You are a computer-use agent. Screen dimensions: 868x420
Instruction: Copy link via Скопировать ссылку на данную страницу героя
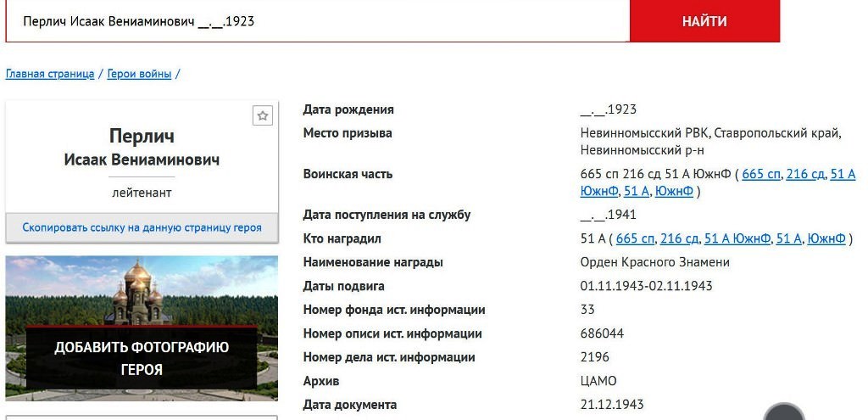[x=142, y=227]
